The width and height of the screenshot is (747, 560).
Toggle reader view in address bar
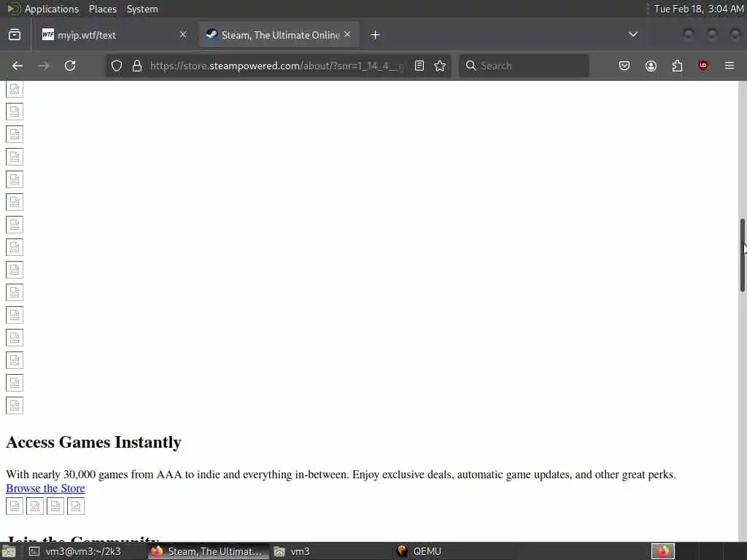pyautogui.click(x=419, y=66)
